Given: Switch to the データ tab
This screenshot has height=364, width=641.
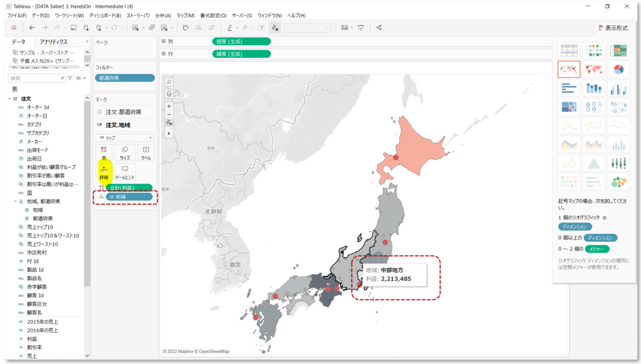Looking at the screenshot, I should [18, 42].
